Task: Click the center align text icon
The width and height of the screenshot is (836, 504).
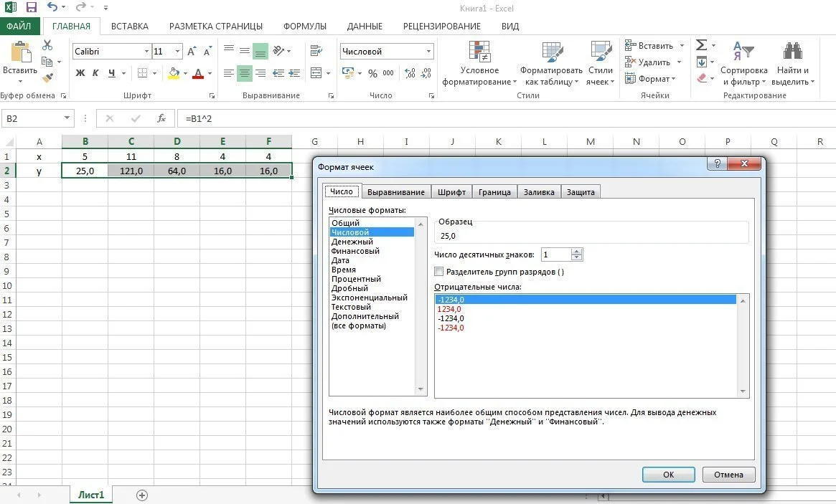Action: [x=245, y=73]
